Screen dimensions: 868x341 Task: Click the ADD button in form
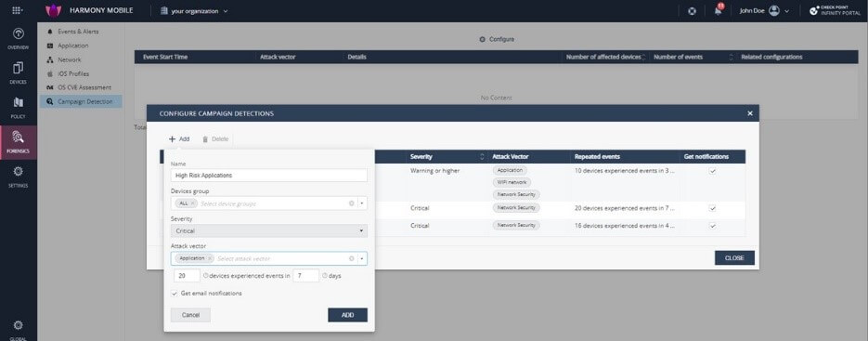347,315
